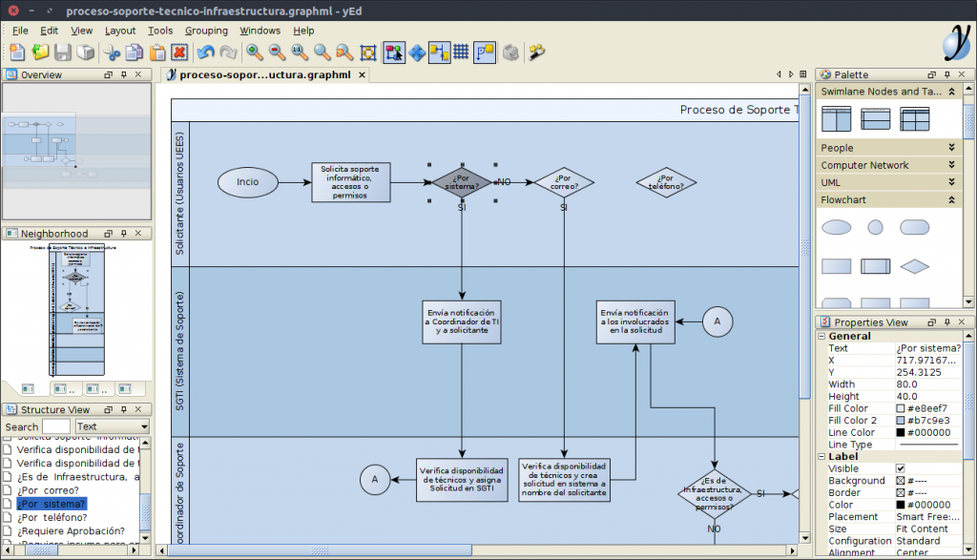
Task: Collapse the Label properties group
Action: pos(821,457)
